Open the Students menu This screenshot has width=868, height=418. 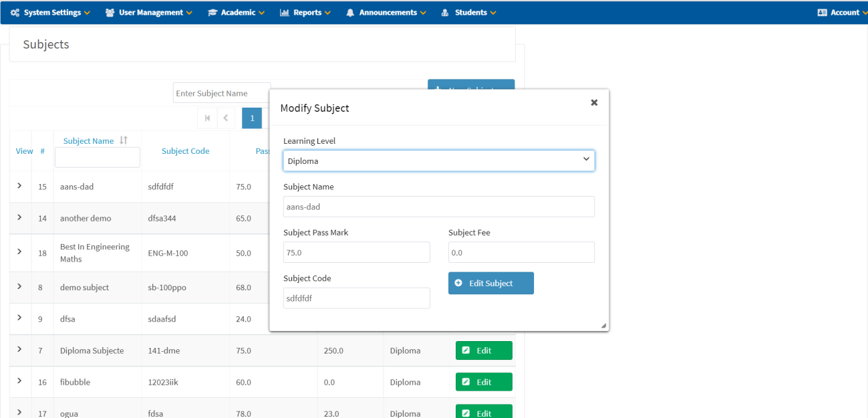pos(469,12)
